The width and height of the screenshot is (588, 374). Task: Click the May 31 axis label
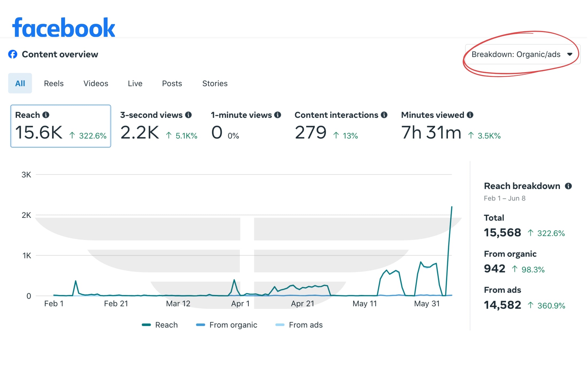click(x=427, y=304)
